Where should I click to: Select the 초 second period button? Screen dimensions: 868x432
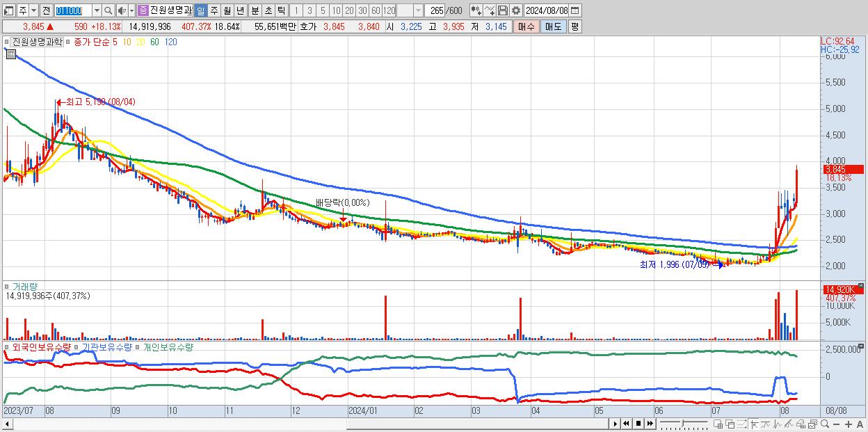[268, 10]
